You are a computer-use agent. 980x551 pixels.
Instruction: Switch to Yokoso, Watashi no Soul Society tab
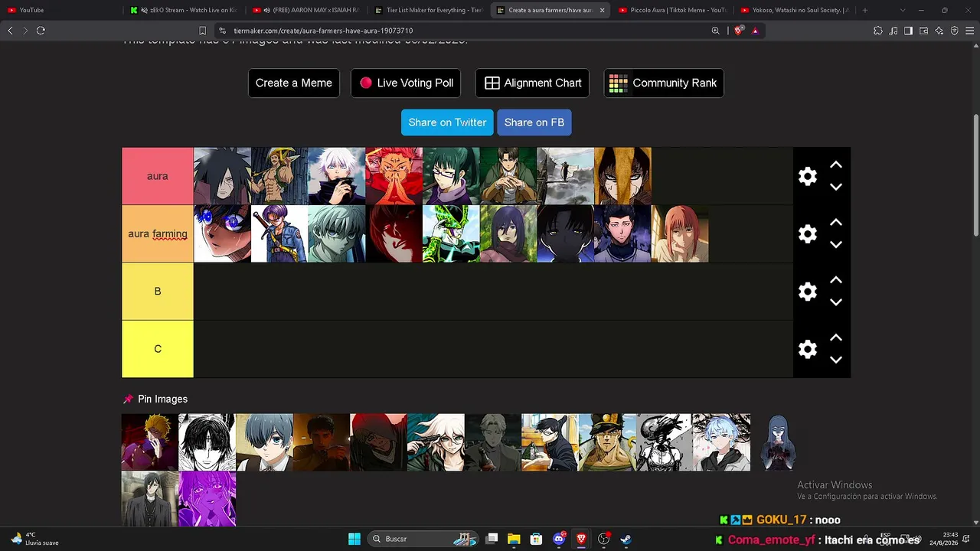tap(795, 10)
